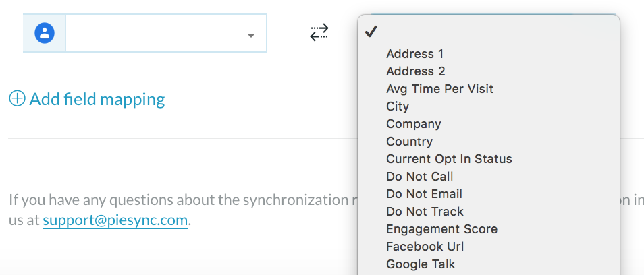Click the blue contact person icon
This screenshot has width=644, height=275.
[45, 33]
